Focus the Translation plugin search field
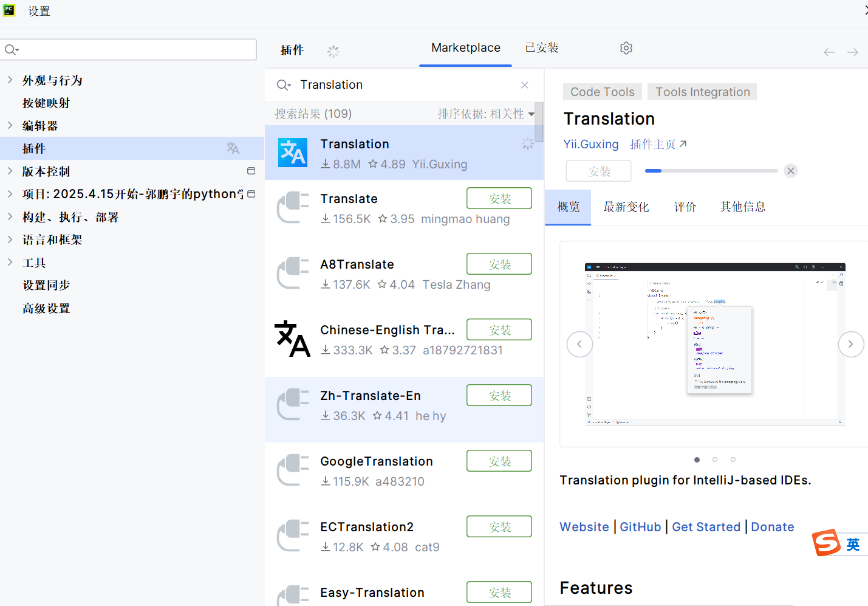This screenshot has width=868, height=606. (x=404, y=85)
